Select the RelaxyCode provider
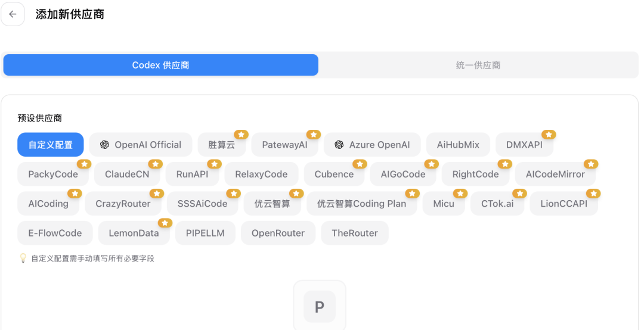The height and width of the screenshot is (330, 644). [261, 174]
